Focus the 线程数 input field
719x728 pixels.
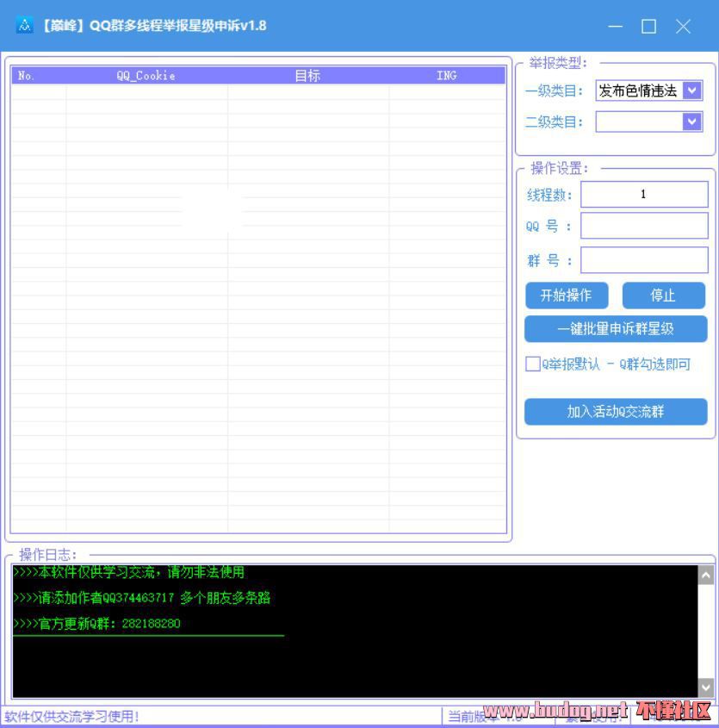coord(644,194)
